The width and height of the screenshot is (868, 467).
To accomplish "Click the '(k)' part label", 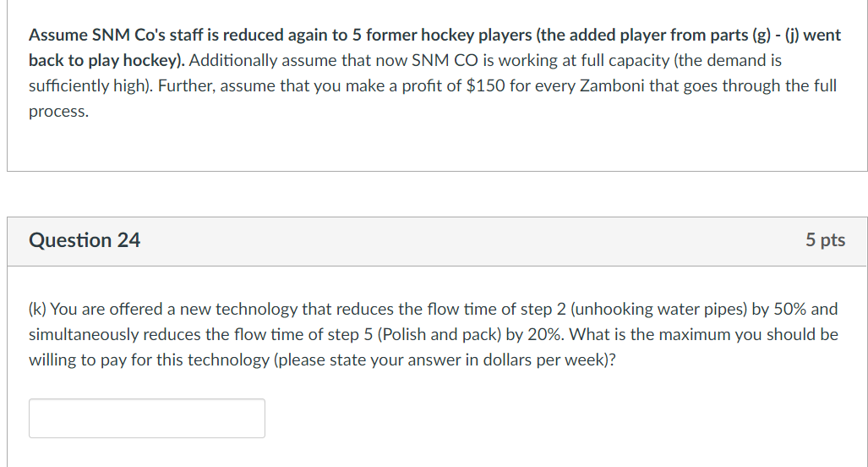I will click(x=37, y=309).
